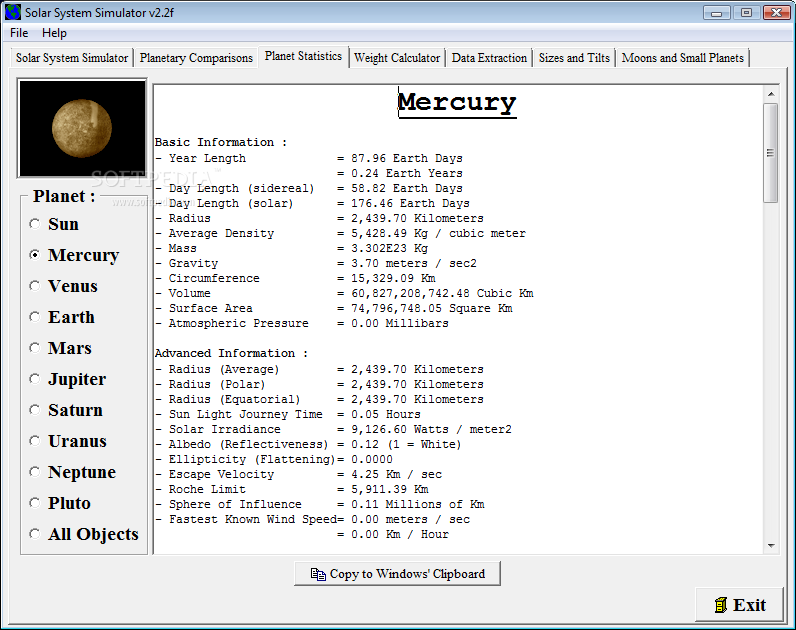Viewport: 796px width, 630px height.
Task: Click the Gravity row
Action: pyautogui.click(x=316, y=263)
